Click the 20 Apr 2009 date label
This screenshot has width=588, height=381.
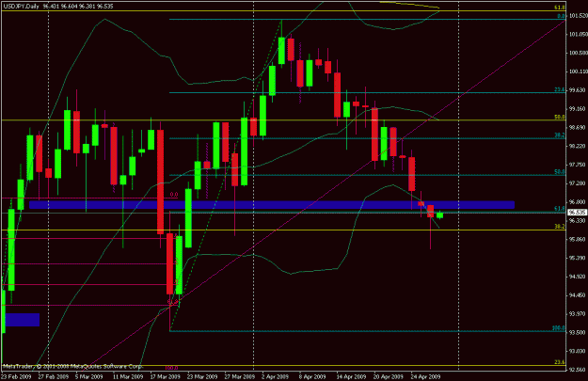(x=389, y=376)
